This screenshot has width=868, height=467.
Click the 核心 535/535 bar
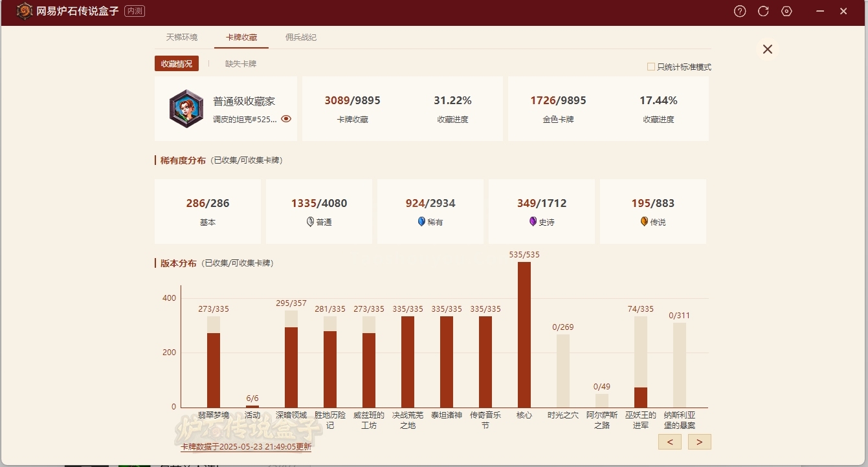coord(524,334)
